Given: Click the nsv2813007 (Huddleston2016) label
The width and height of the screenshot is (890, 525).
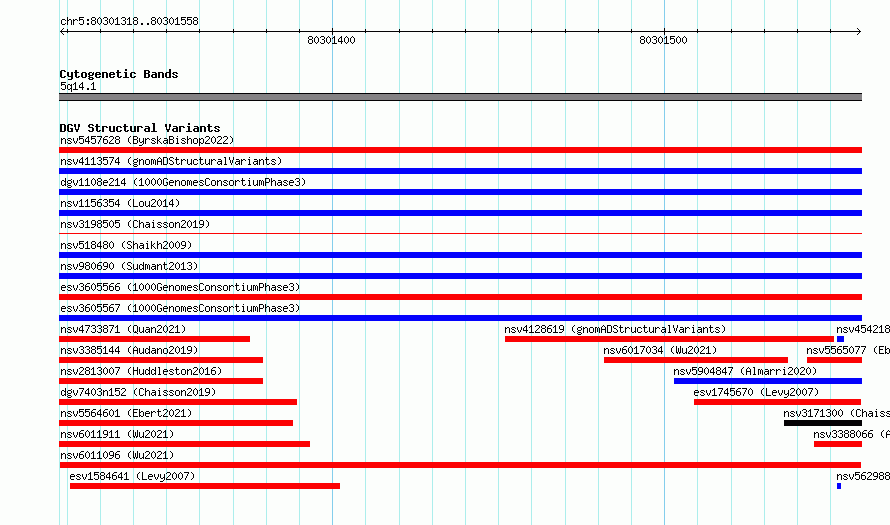Looking at the screenshot, I should click(x=141, y=371).
